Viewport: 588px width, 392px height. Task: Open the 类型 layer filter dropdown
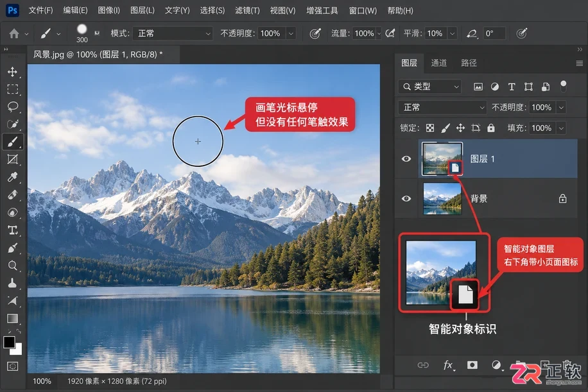[429, 87]
